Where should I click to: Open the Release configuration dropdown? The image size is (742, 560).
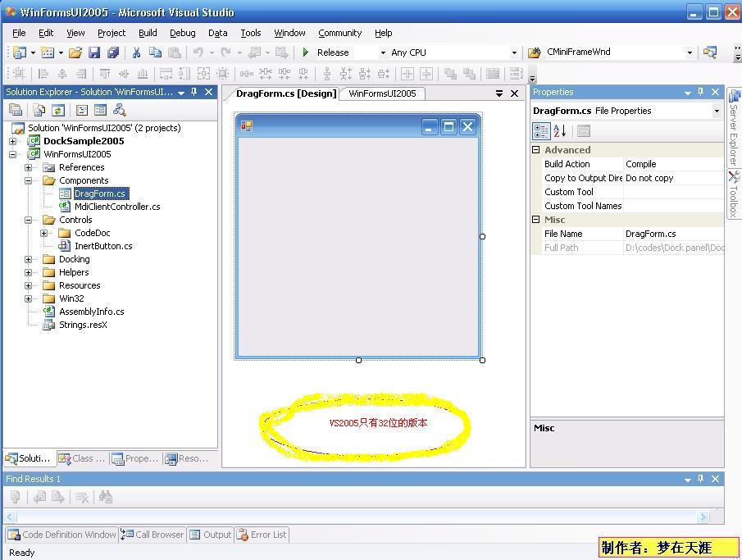tap(383, 52)
